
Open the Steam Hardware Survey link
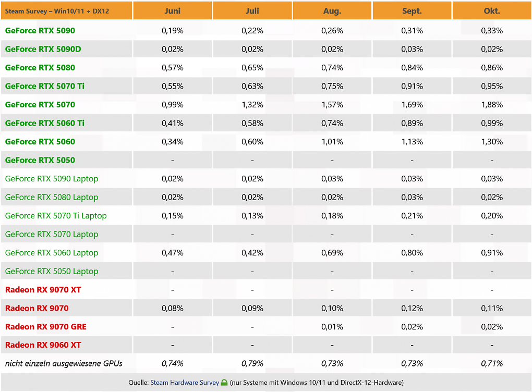pyautogui.click(x=185, y=383)
